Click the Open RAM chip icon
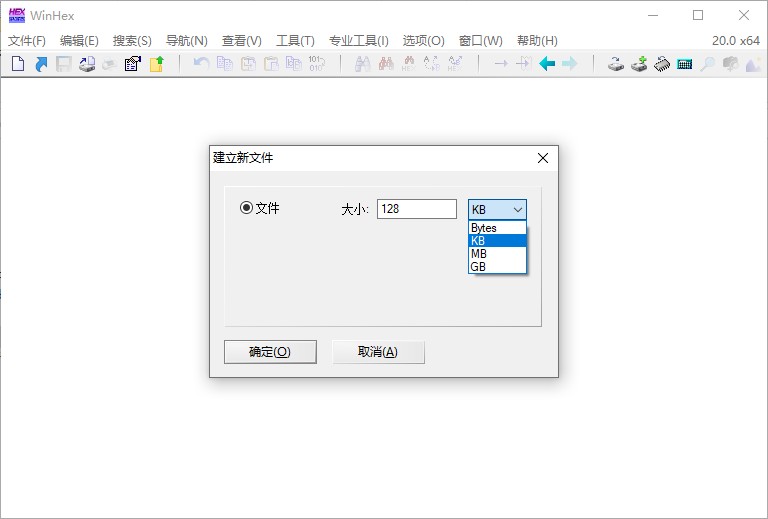The width and height of the screenshot is (768, 519). coord(662,64)
